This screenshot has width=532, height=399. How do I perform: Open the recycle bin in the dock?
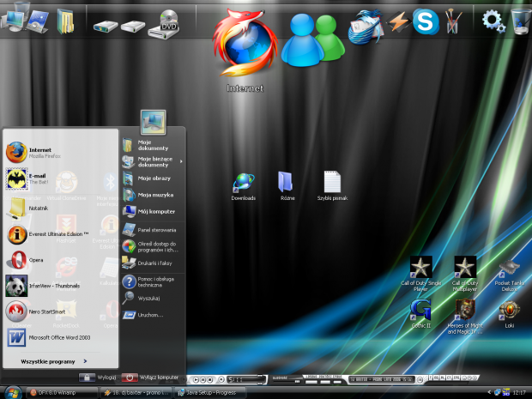coord(521,21)
